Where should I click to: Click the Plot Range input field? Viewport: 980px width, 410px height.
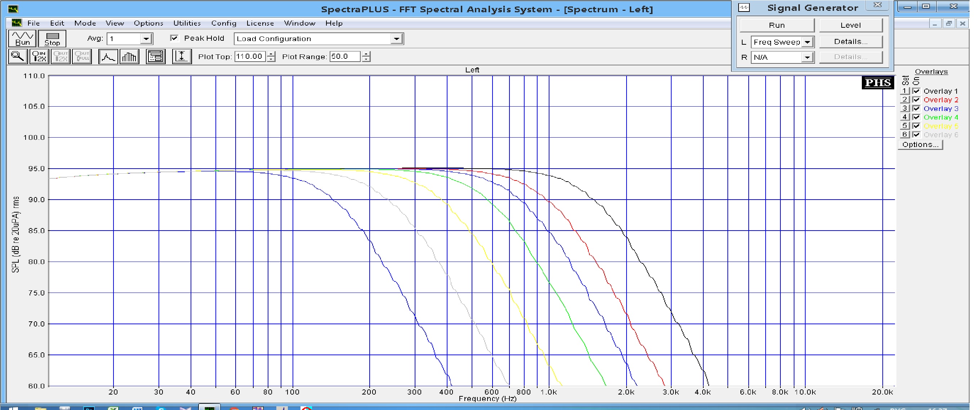click(x=344, y=57)
